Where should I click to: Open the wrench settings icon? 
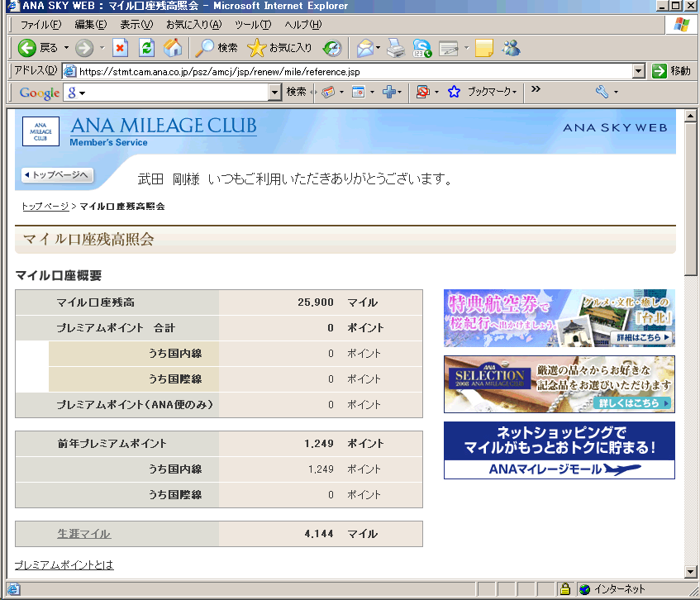click(602, 92)
